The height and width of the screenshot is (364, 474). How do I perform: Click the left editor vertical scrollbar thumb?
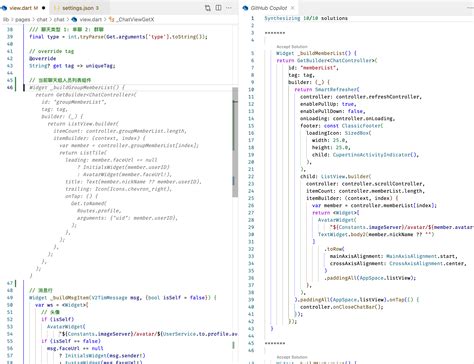coord(235,142)
